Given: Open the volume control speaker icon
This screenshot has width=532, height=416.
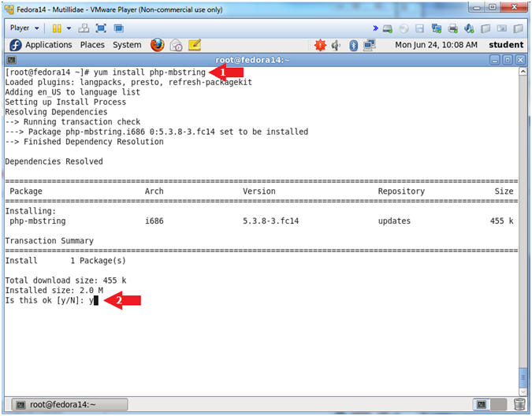Looking at the screenshot, I should click(x=336, y=45).
